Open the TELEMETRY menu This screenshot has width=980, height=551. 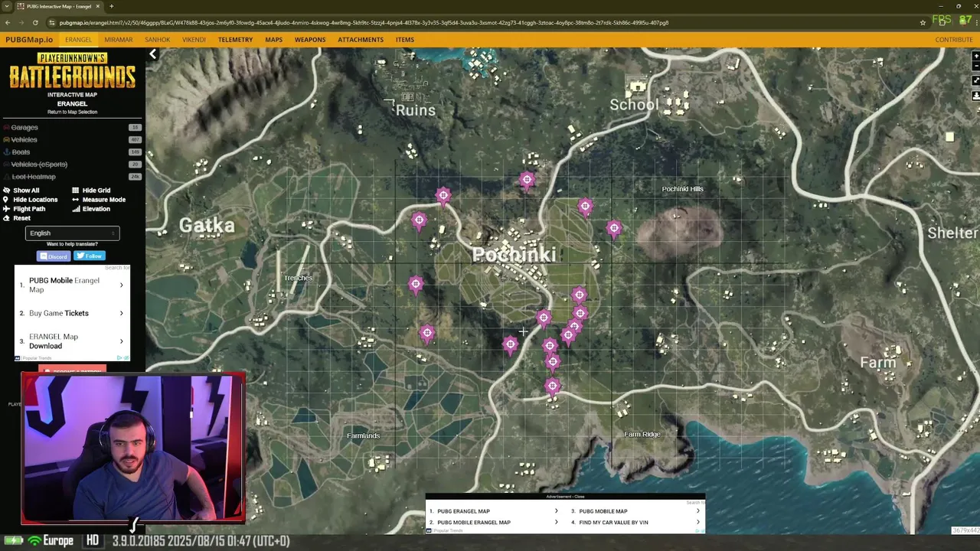(235, 40)
